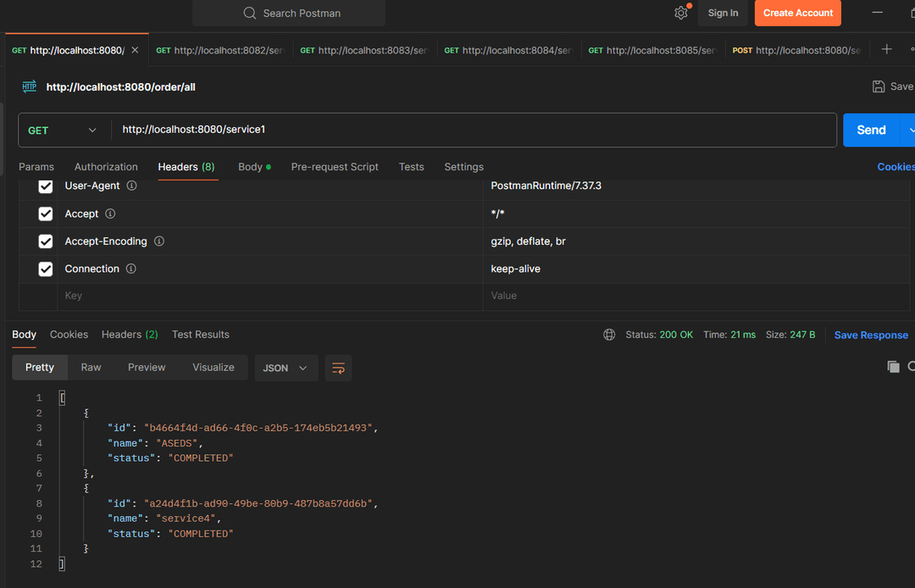Click the wrap lines icon in response toolbar

coord(338,368)
